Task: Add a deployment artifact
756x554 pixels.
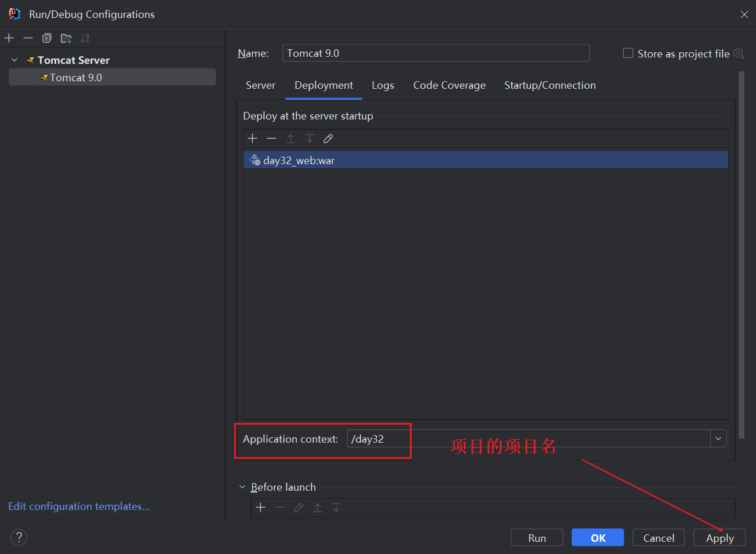Action: (252, 138)
